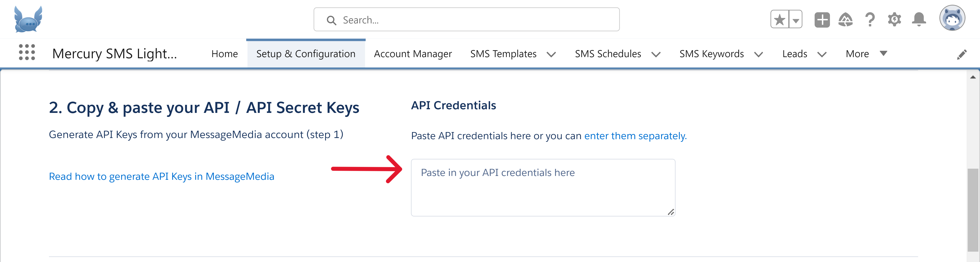The image size is (980, 262).
Task: Open the Setup gear icon
Action: tap(894, 19)
